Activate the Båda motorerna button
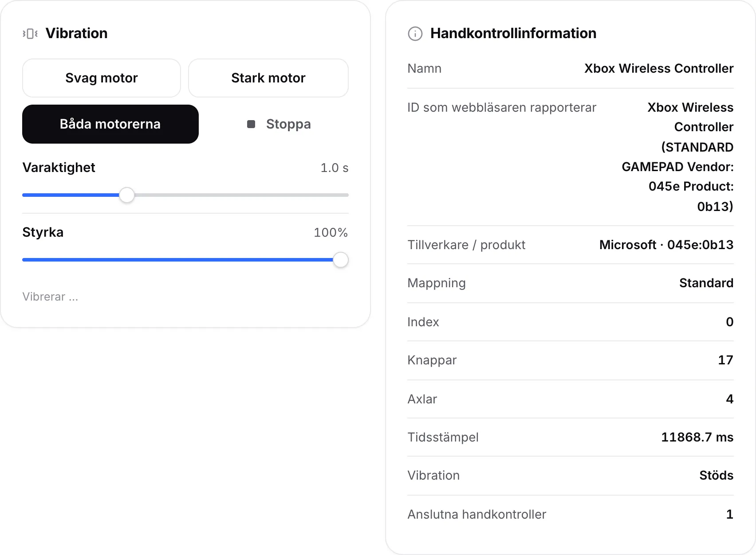 [x=110, y=124]
